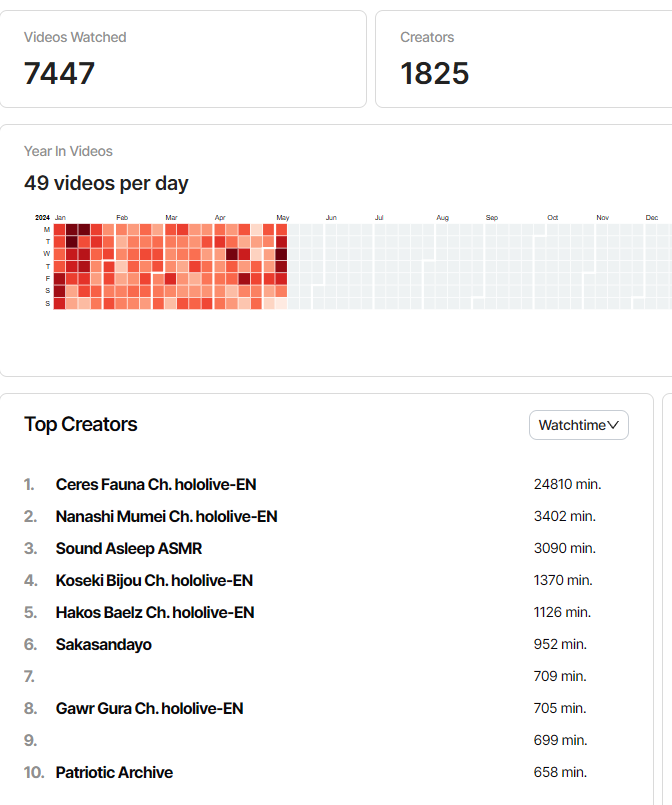
Task: Click Sound Asleep ASMR creator entry
Action: pyautogui.click(x=129, y=548)
